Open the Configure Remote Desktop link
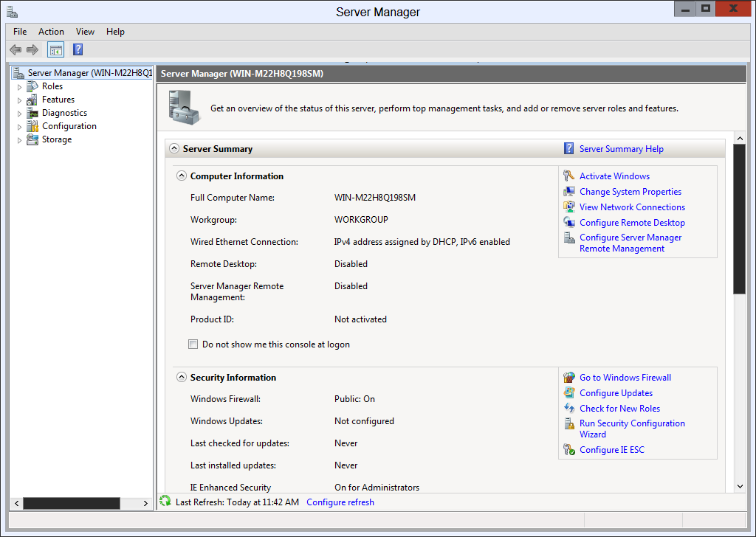This screenshot has height=537, width=756. tap(632, 223)
